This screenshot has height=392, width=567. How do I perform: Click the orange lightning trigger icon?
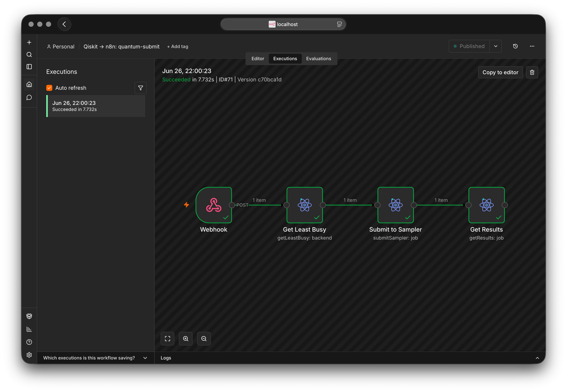(x=187, y=205)
